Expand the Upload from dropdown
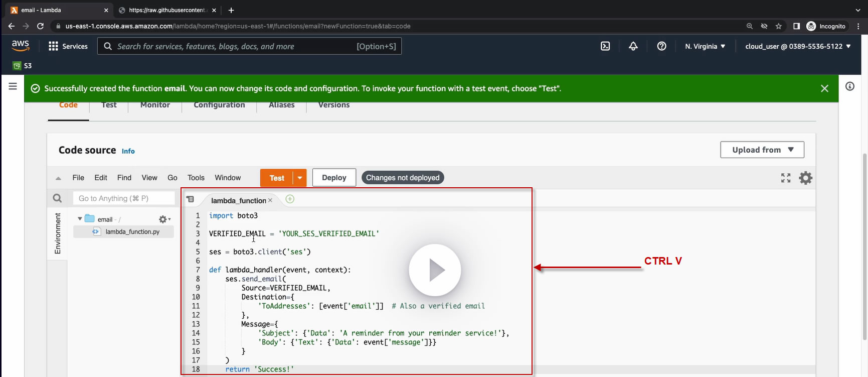 [x=762, y=150]
